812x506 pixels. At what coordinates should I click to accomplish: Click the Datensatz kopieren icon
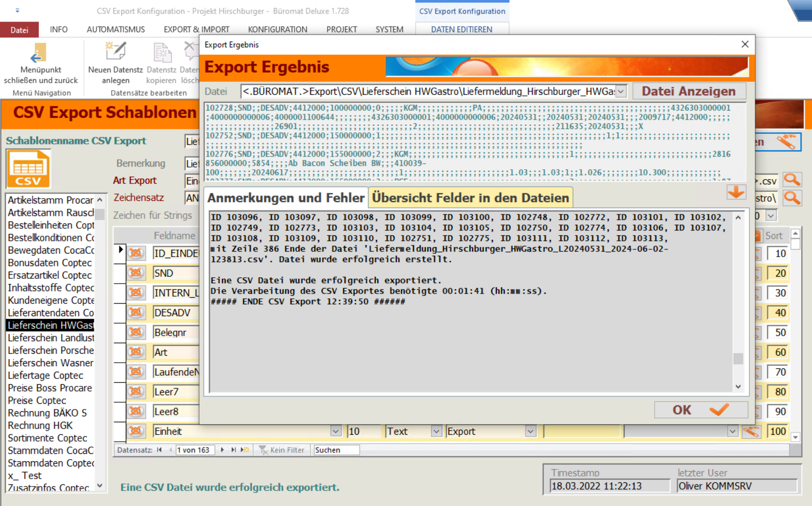pyautogui.click(x=162, y=53)
